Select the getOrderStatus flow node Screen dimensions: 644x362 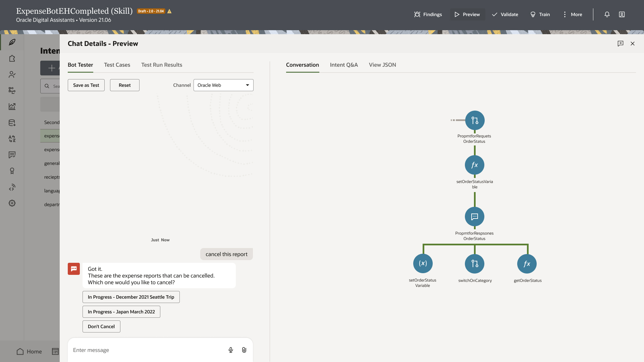point(527,264)
